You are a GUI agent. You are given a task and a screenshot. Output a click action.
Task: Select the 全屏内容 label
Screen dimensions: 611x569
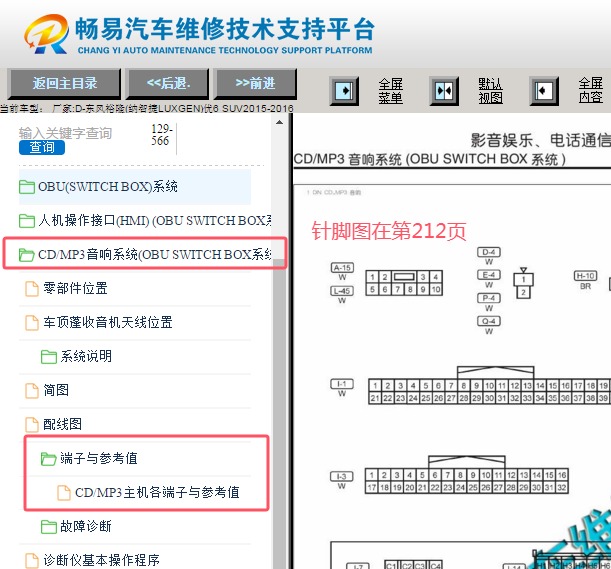click(590, 91)
